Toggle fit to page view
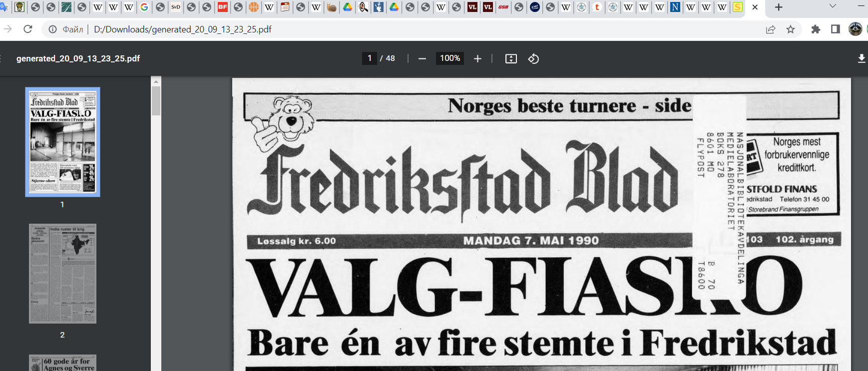Screen dimensions: 868x371 click(x=511, y=59)
